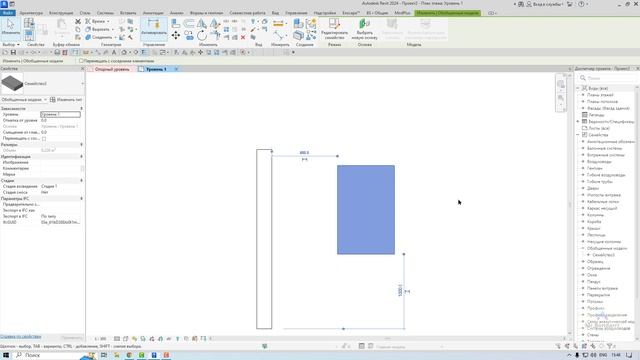
Task: Expand the Floor Plans (Планы этажей) node
Action: (x=583, y=95)
